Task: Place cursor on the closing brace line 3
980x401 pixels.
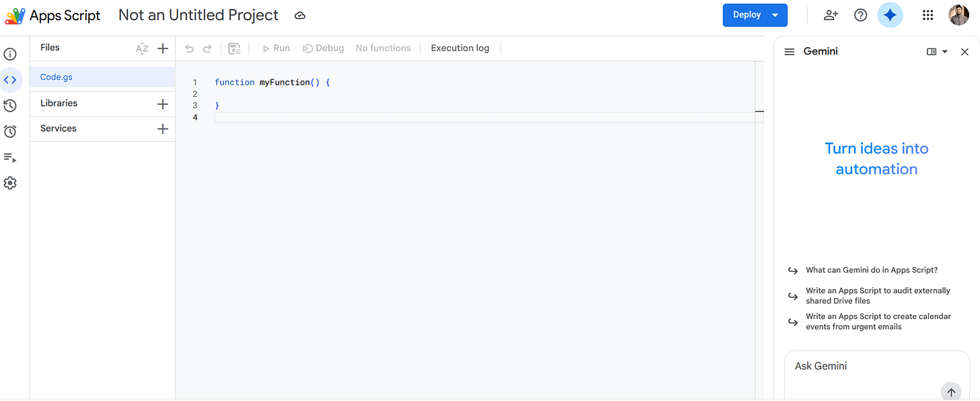Action: click(x=217, y=106)
